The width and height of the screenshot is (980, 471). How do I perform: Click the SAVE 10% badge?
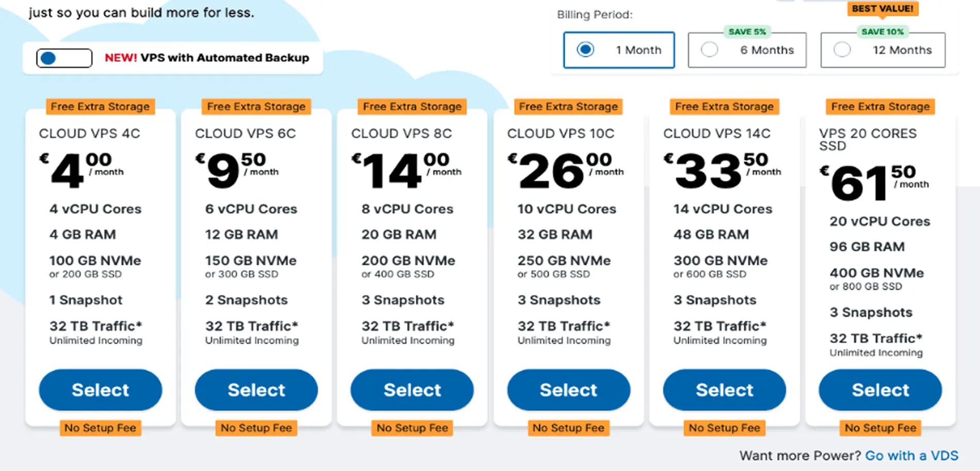(x=883, y=32)
